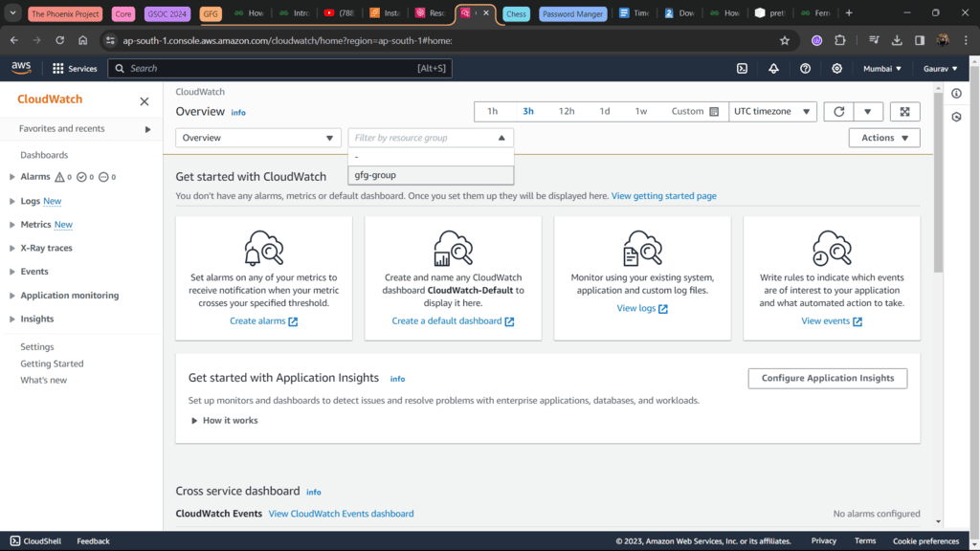Expand the Metrics navigation section
Viewport: 980px width, 551px height.
[11, 224]
